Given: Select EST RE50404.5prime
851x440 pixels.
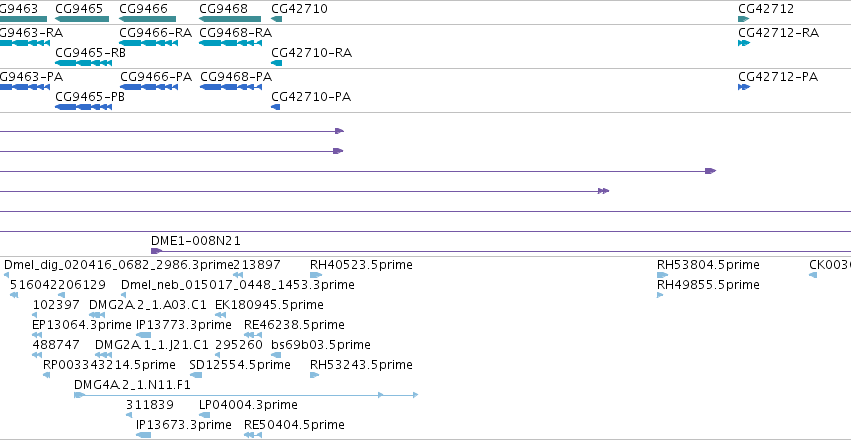Looking at the screenshot, I should click(x=253, y=435).
